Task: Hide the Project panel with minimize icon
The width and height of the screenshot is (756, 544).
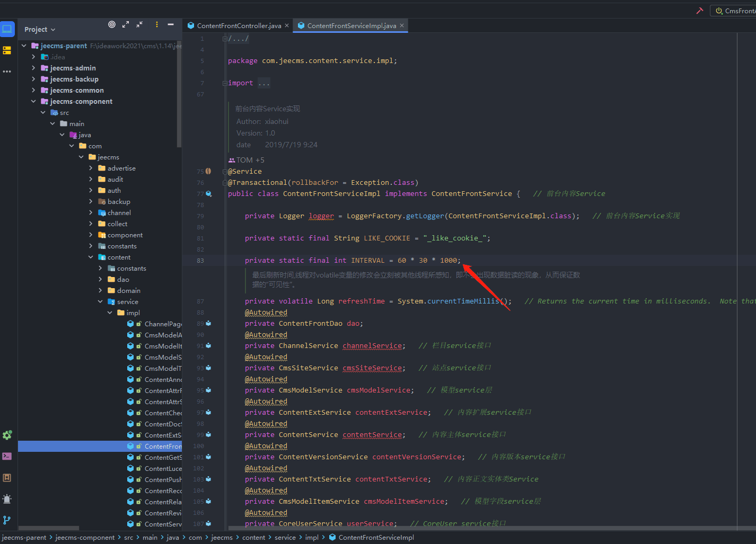Action: (x=171, y=24)
